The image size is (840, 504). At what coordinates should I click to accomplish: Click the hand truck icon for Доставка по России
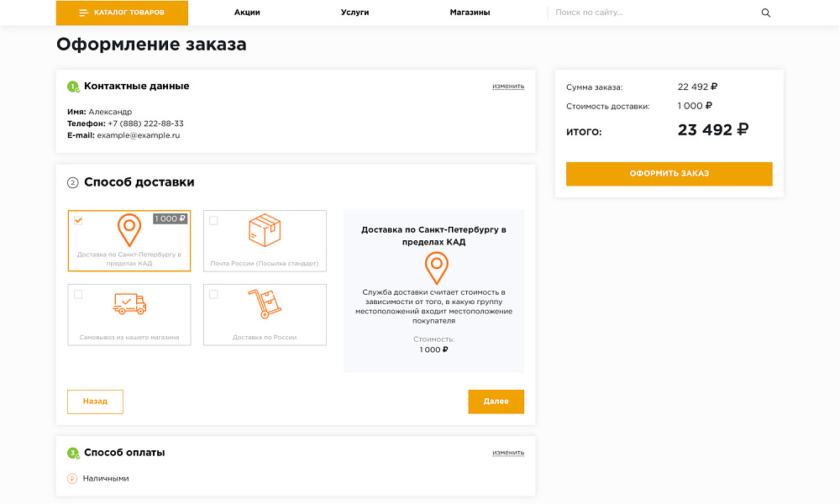pos(265,304)
